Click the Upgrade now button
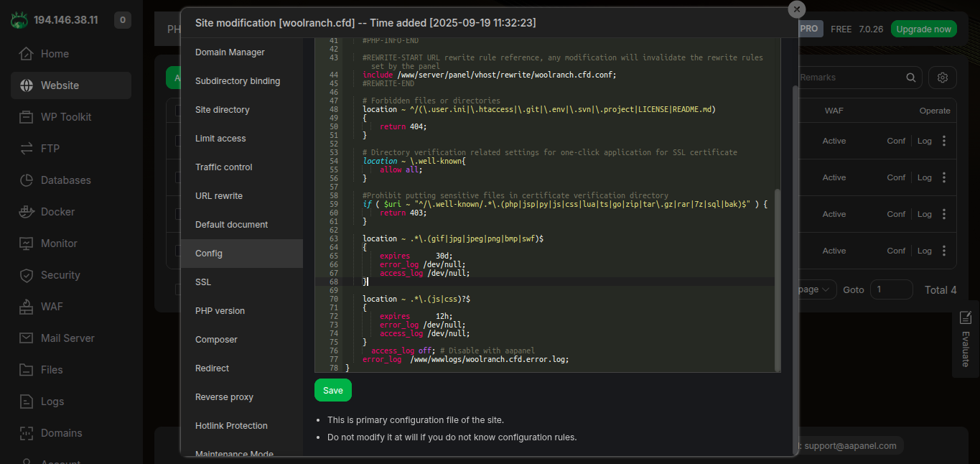The height and width of the screenshot is (464, 980). point(923,29)
